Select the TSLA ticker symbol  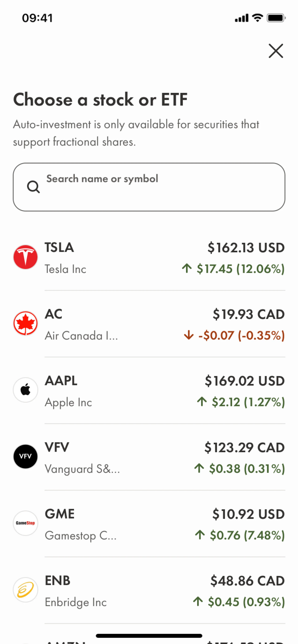coord(59,248)
